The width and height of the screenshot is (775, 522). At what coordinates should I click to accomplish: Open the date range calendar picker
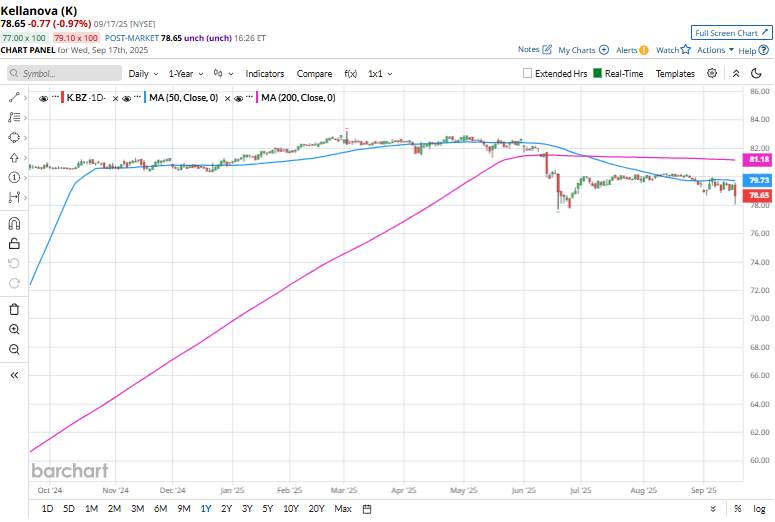[x=367, y=509]
